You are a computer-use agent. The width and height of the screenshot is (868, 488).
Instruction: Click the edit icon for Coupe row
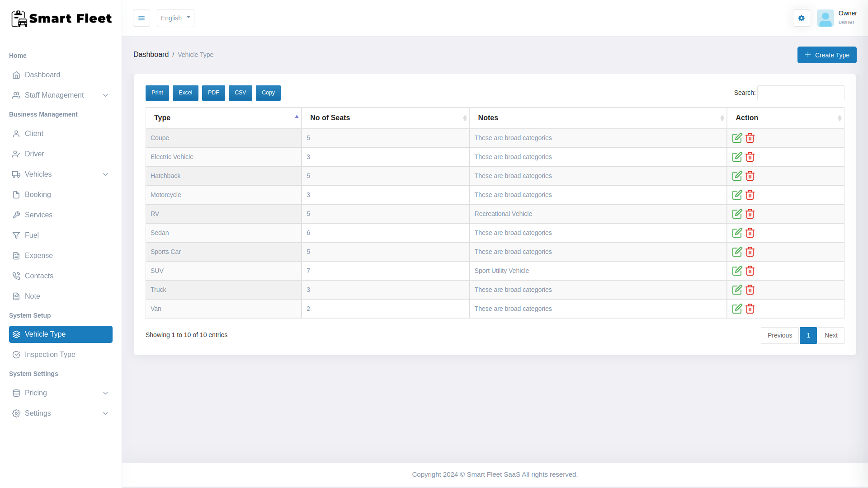[737, 138]
